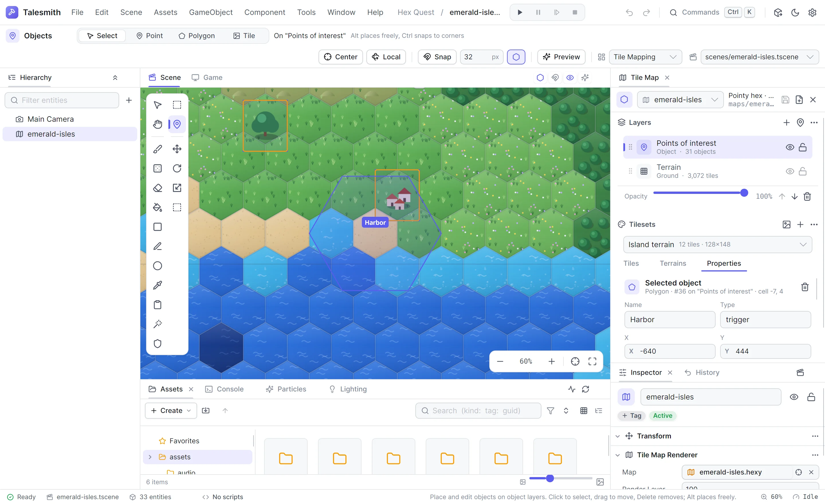Toggle the Snap option
825x504 pixels.
point(437,57)
